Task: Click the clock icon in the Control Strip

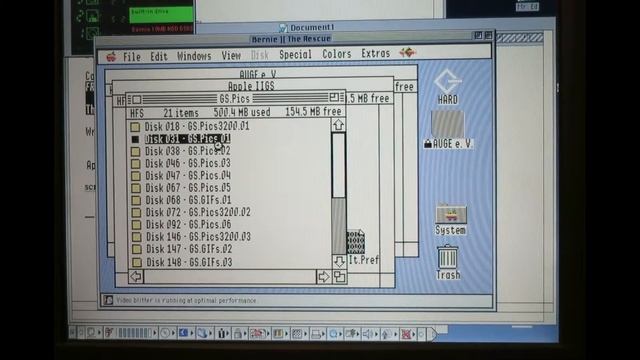Action: [165, 333]
